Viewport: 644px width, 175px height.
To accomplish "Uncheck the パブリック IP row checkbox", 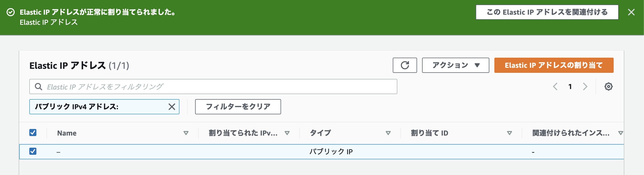I will [x=33, y=151].
